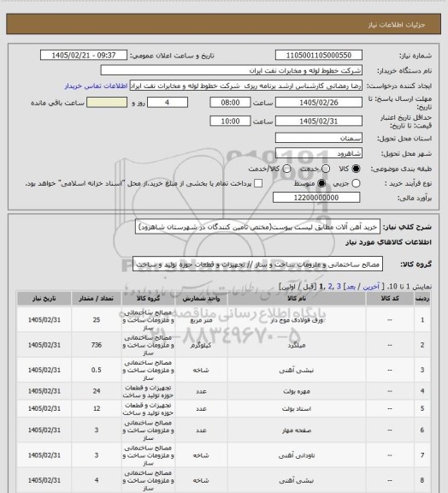Click the yellow remaining hours field
Image resolution: width=448 pixels, height=493 pixels.
pos(107,103)
